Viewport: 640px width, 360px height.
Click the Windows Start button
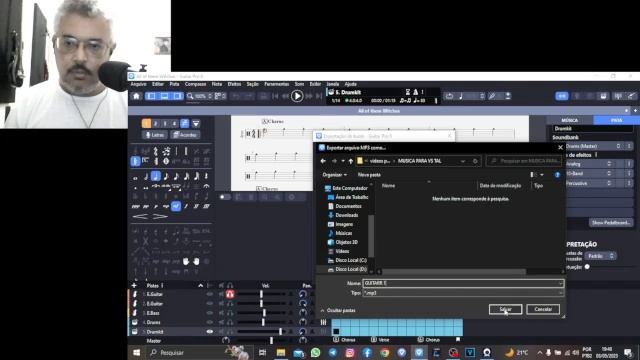136,352
